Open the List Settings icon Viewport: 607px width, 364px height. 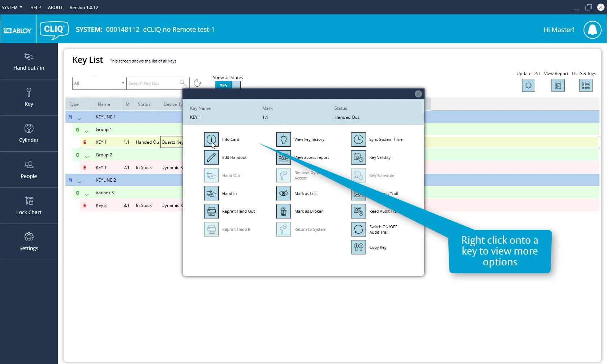pos(586,86)
